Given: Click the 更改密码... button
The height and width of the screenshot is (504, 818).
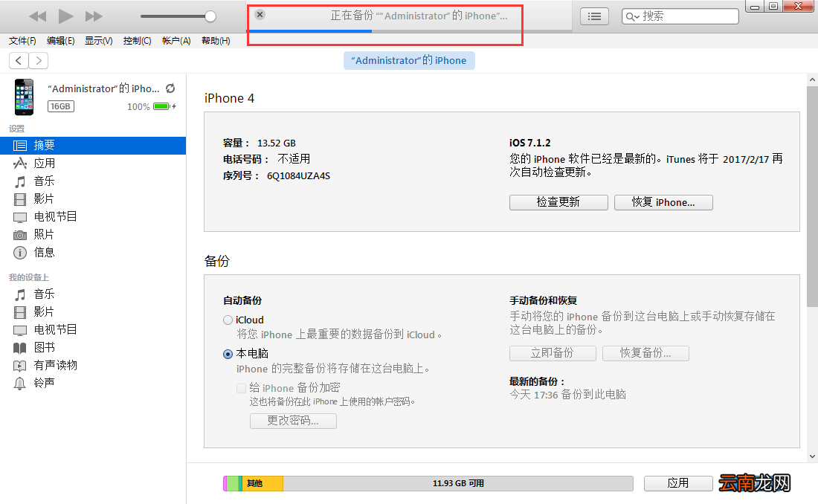Looking at the screenshot, I should coord(293,421).
